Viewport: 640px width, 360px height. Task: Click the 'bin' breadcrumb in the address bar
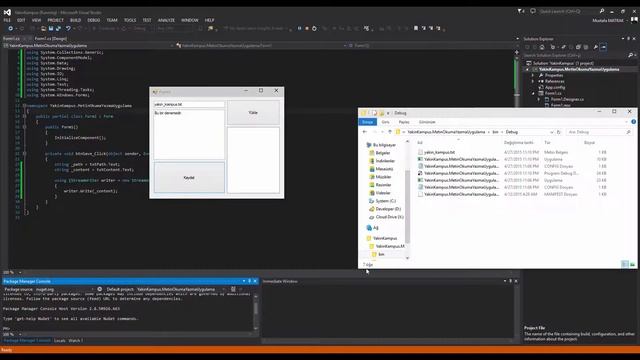[x=495, y=132]
